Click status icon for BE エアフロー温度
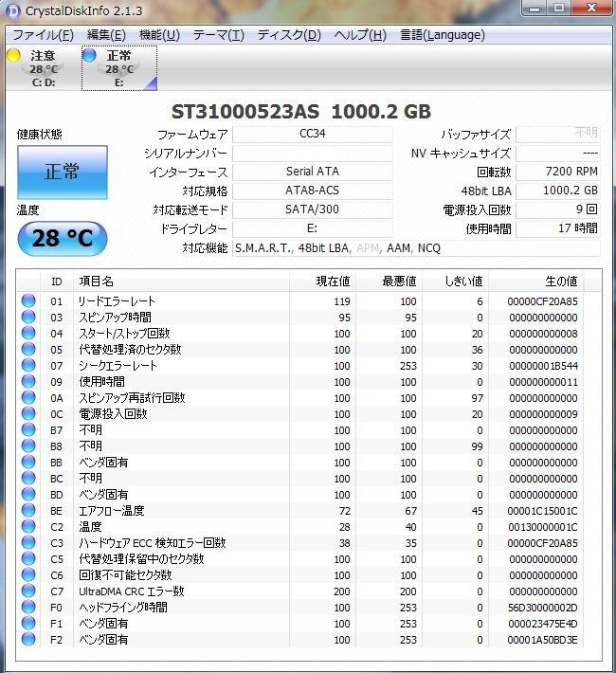 [x=28, y=510]
